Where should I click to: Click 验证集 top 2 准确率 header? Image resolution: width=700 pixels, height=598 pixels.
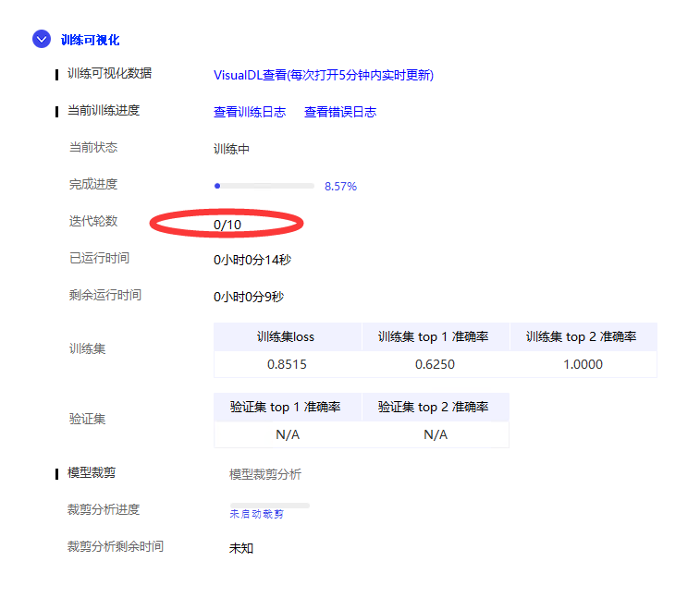436,407
